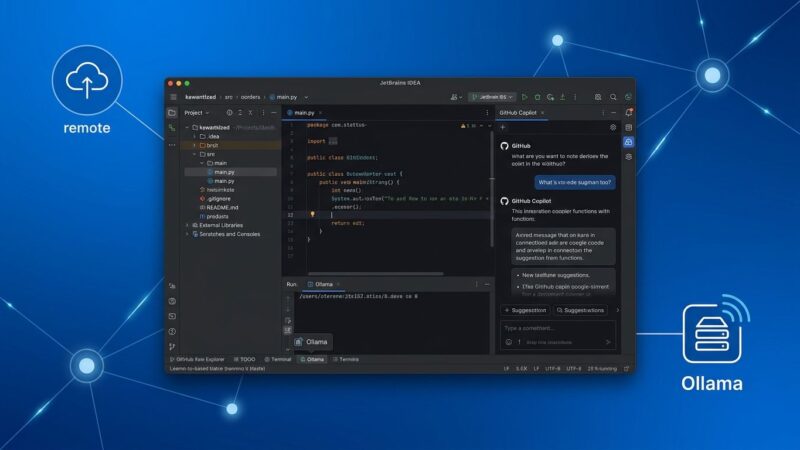The width and height of the screenshot is (800, 450).
Task: Click the editor horizontal scrollbar
Action: 376,274
